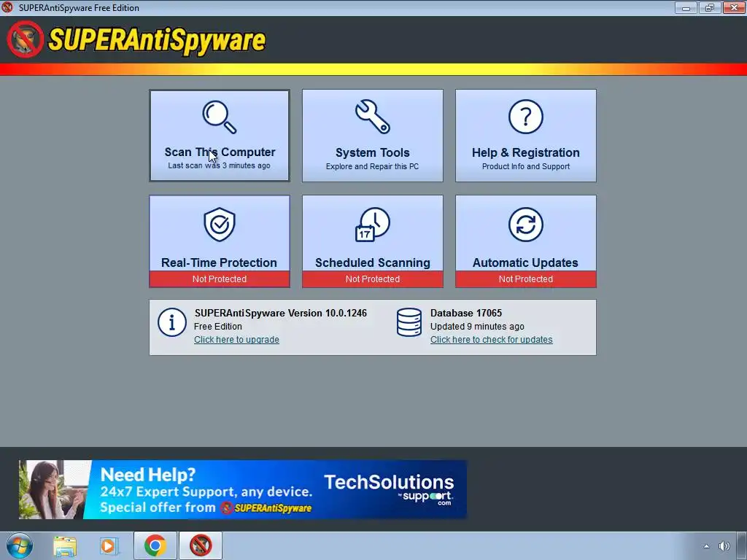
Task: Click the clock calendar scheduling icon
Action: point(373,225)
